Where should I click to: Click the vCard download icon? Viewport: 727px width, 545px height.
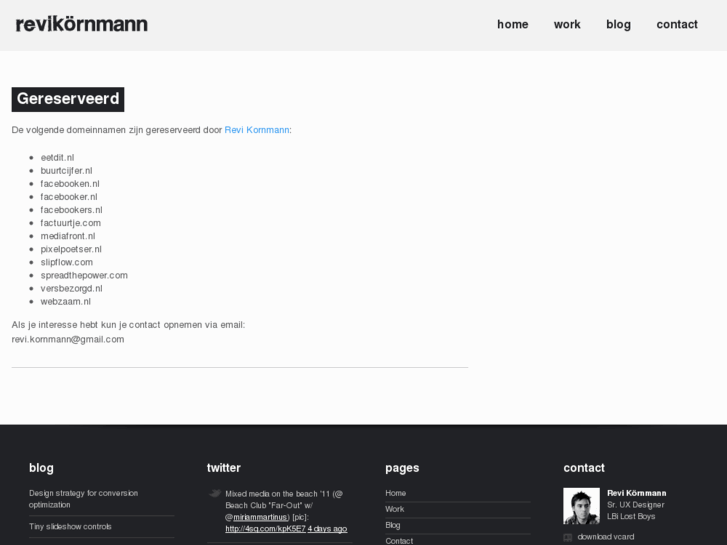pos(568,537)
